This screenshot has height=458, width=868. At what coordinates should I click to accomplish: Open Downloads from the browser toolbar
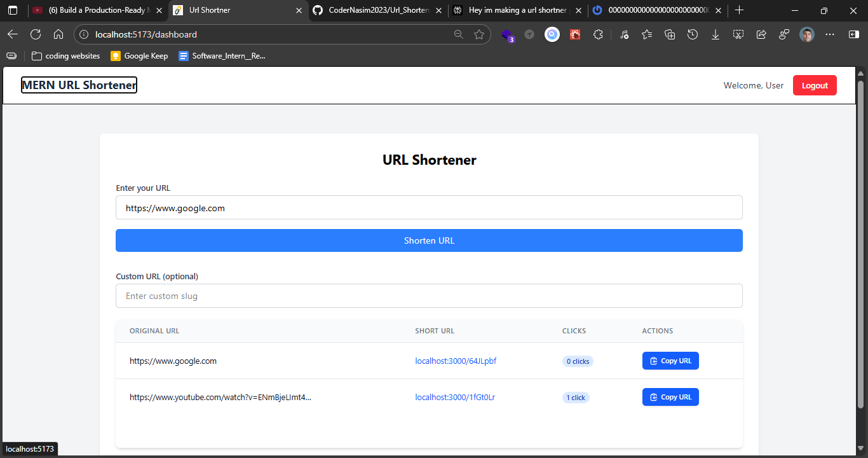click(715, 34)
